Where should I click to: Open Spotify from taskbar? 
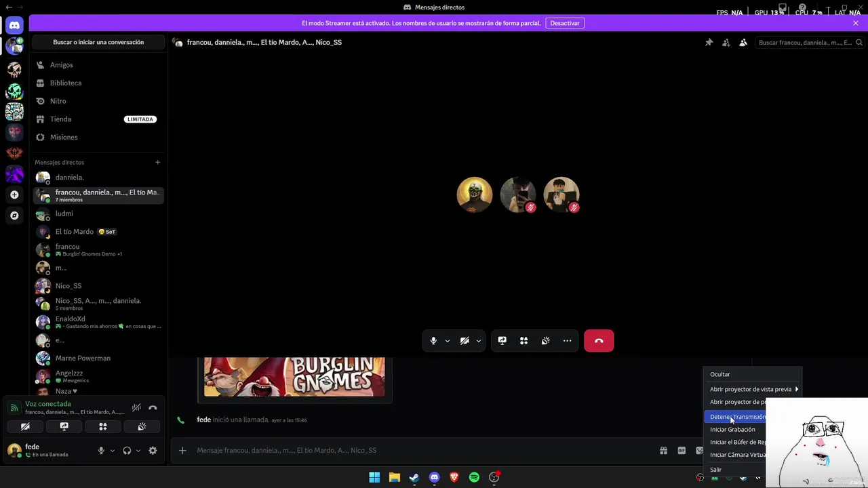(474, 477)
